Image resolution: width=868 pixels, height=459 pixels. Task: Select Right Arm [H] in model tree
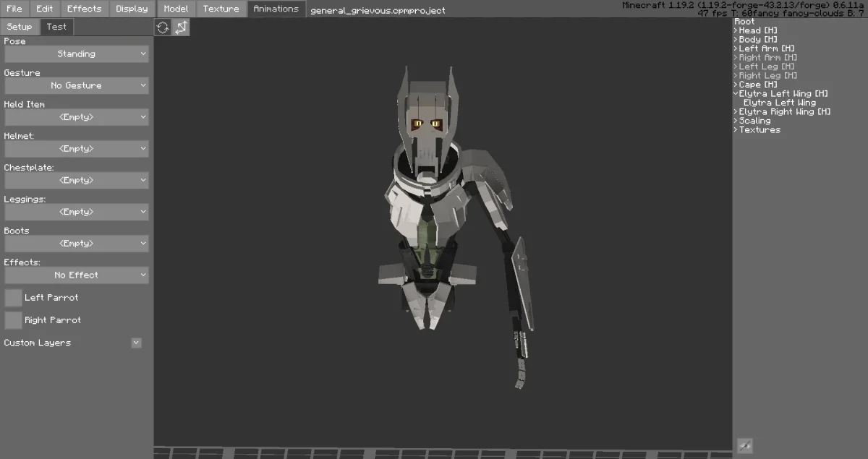click(768, 58)
